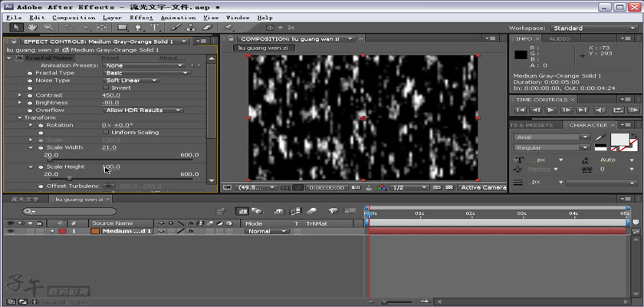Toggle Scale Width stopwatch
644x307 pixels.
(41, 147)
